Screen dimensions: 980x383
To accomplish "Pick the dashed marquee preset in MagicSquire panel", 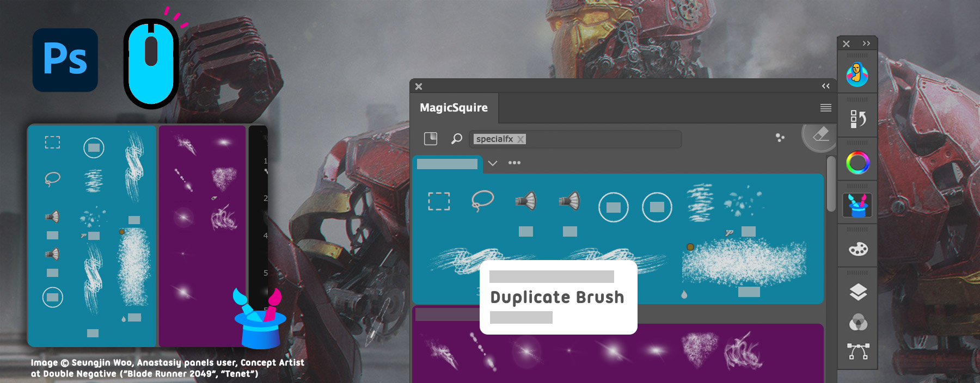I will (439, 201).
